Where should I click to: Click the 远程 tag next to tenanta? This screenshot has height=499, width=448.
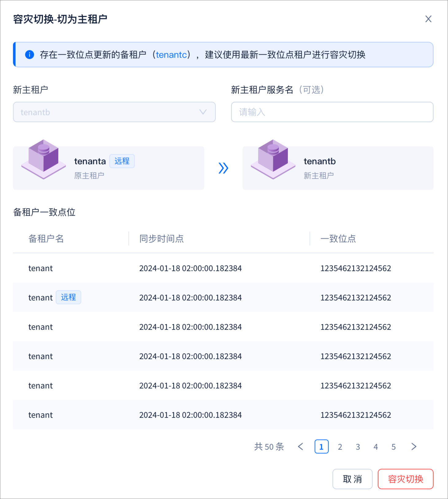click(122, 161)
